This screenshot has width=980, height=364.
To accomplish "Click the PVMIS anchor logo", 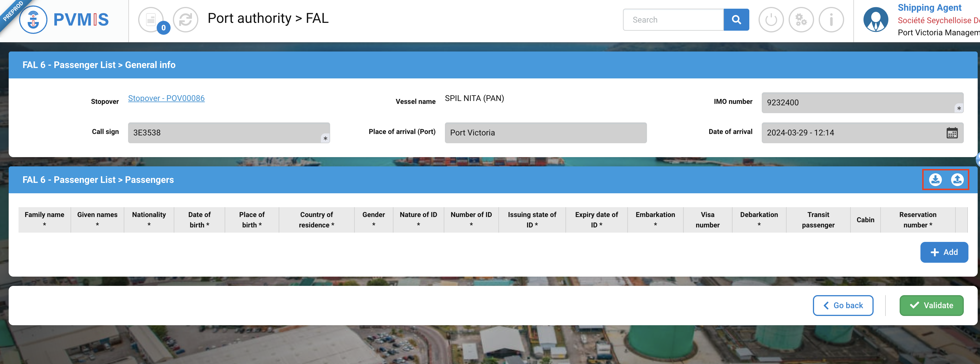I will [x=34, y=20].
